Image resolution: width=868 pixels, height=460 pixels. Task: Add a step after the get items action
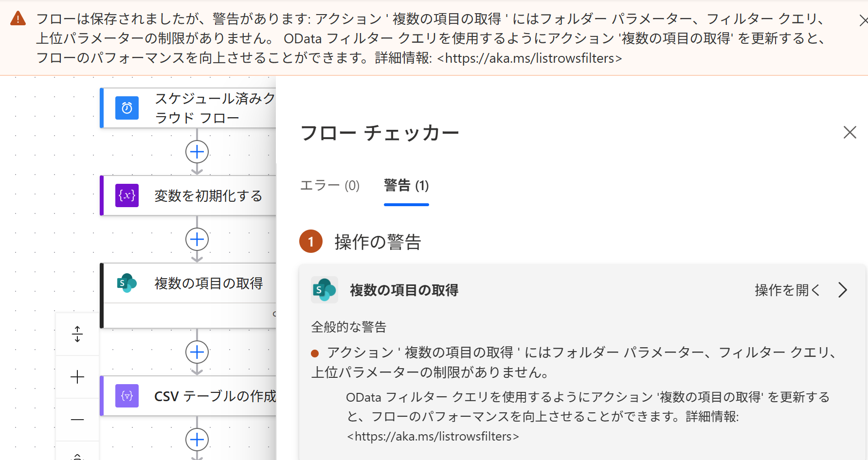point(197,352)
